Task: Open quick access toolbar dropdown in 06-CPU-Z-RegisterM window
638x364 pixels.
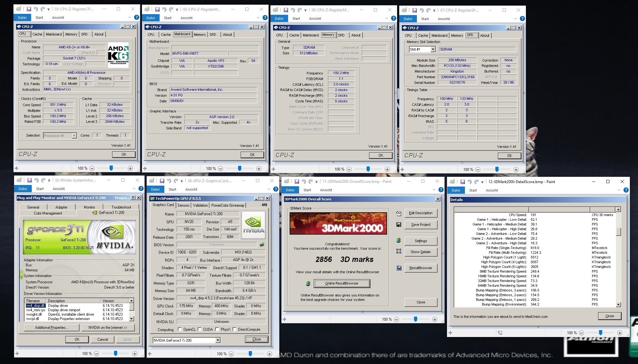Action: pos(305,10)
